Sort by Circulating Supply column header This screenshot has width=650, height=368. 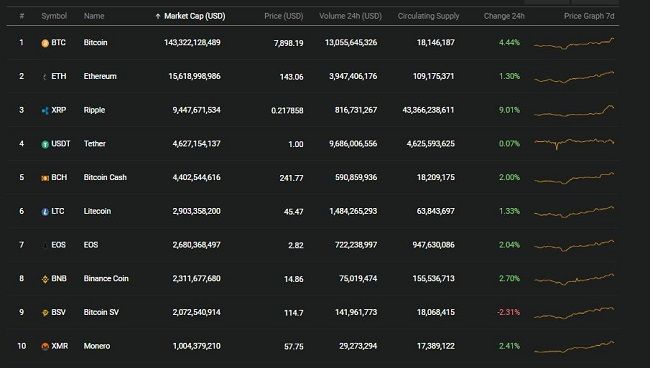tap(428, 16)
